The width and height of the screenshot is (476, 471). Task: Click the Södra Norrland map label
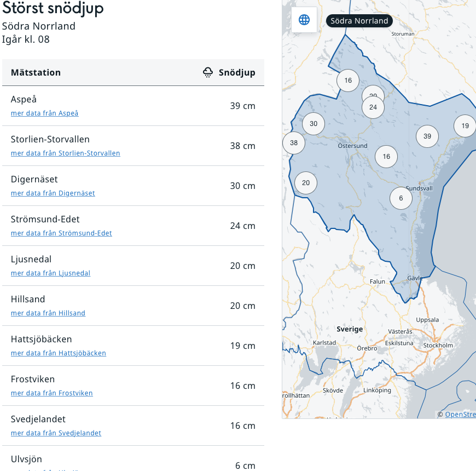(x=359, y=21)
